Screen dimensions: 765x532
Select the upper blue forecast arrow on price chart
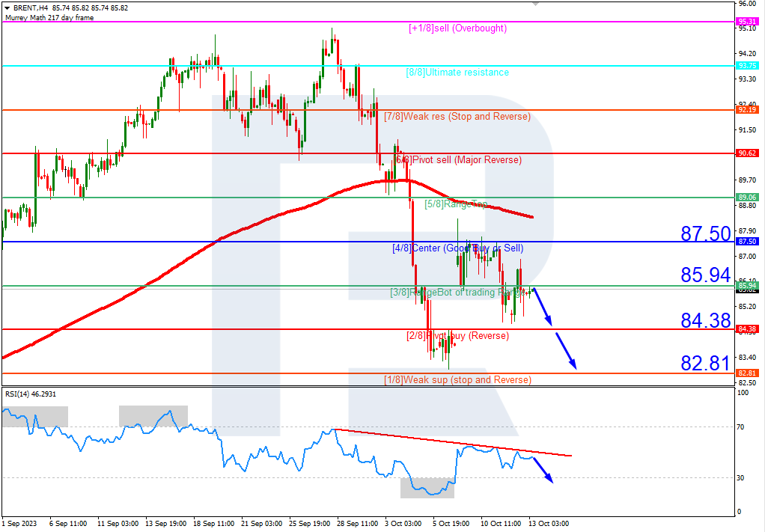[x=543, y=307]
